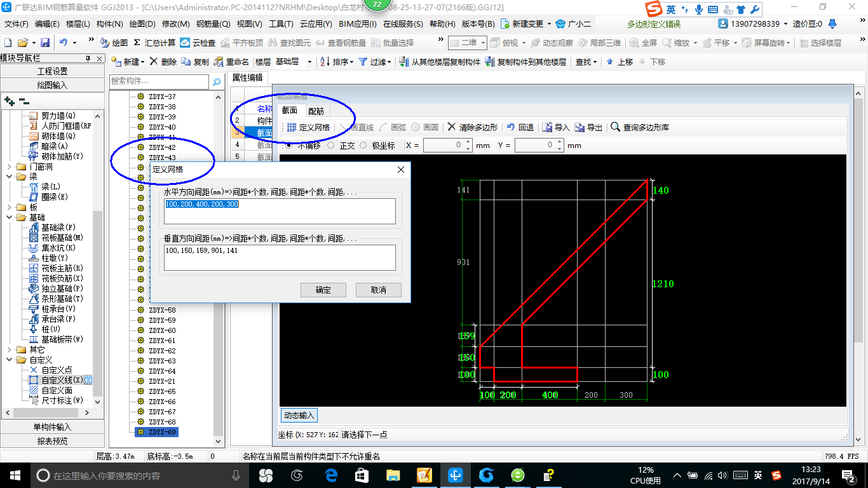The width and height of the screenshot is (868, 488).
Task: Launch 云检查 cloud check
Action: [x=198, y=43]
